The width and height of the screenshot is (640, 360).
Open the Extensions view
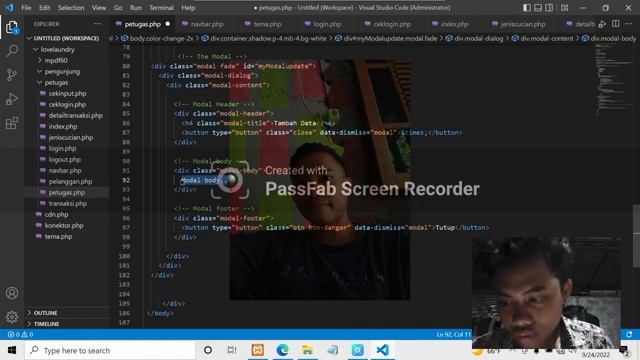click(12, 123)
